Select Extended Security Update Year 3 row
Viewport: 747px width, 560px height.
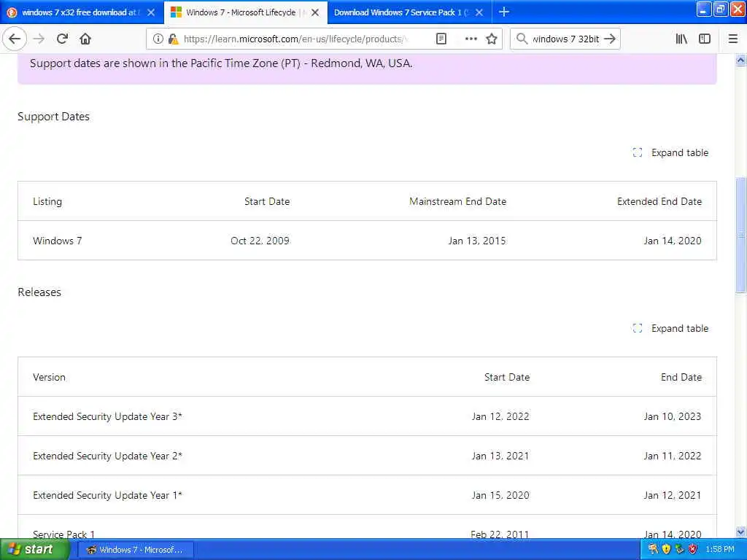(368, 416)
